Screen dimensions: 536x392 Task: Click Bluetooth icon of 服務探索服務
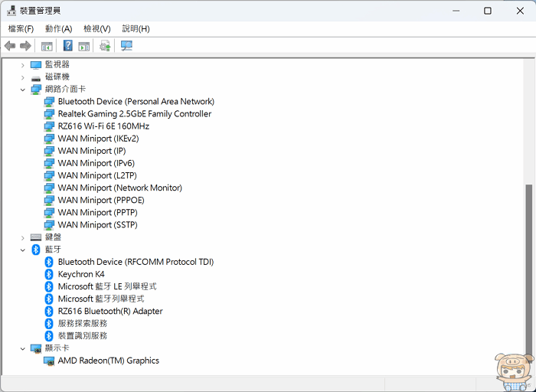(x=49, y=323)
